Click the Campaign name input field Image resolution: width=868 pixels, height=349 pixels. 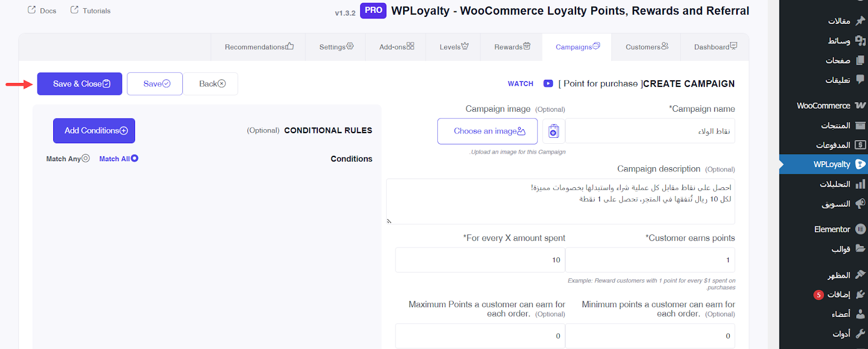(650, 131)
